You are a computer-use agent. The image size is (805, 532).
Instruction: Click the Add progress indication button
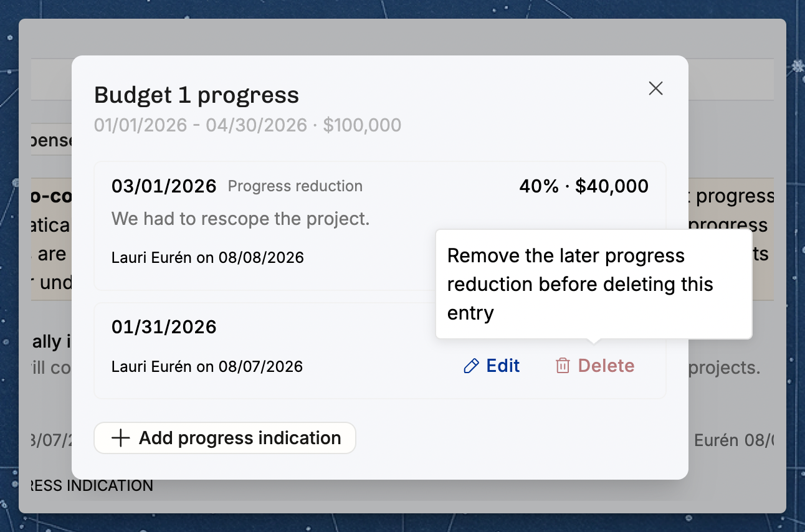point(225,438)
